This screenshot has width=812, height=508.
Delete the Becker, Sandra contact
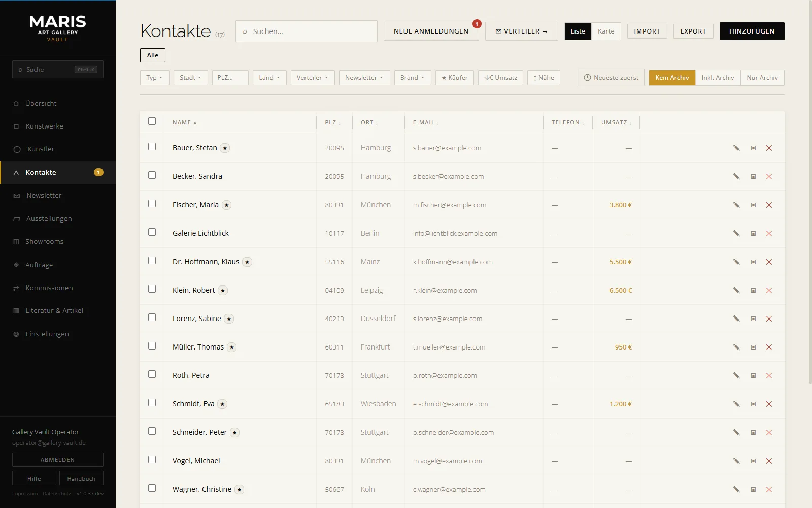tap(769, 177)
